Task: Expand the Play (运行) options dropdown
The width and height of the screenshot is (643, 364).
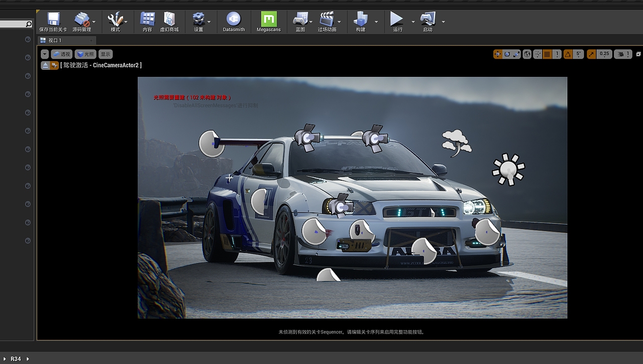Action: [x=413, y=22]
